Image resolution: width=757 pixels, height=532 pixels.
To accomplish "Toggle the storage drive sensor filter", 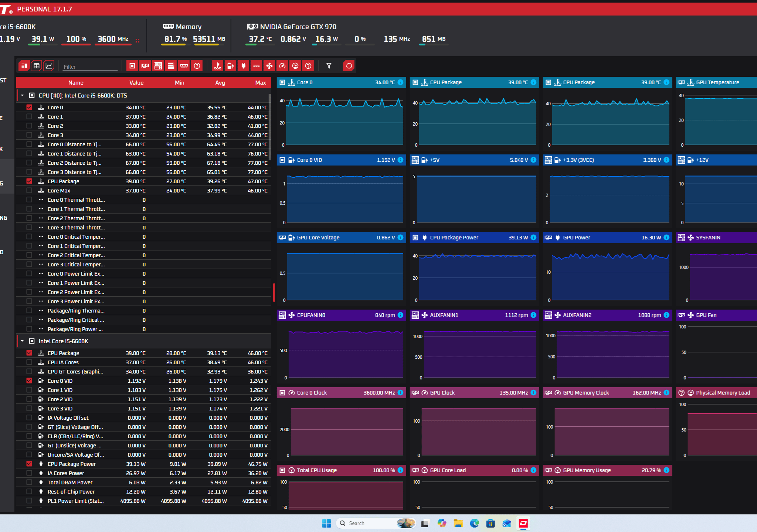I will (x=171, y=66).
